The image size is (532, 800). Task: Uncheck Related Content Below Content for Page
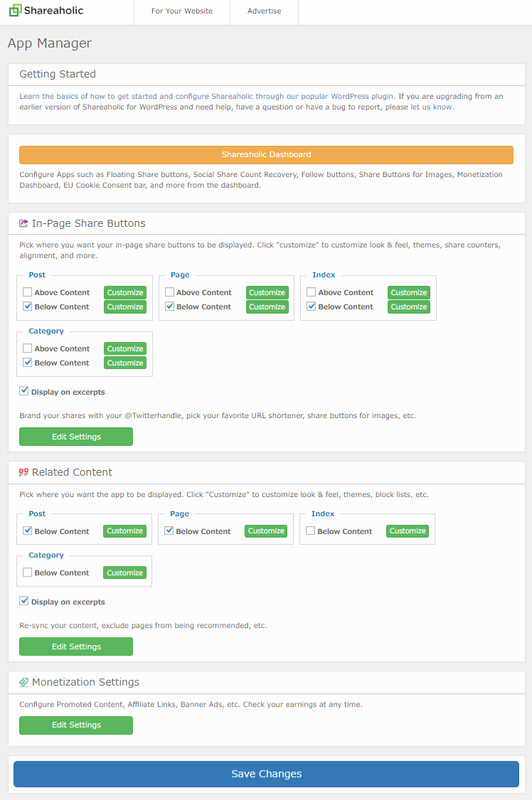coord(169,531)
